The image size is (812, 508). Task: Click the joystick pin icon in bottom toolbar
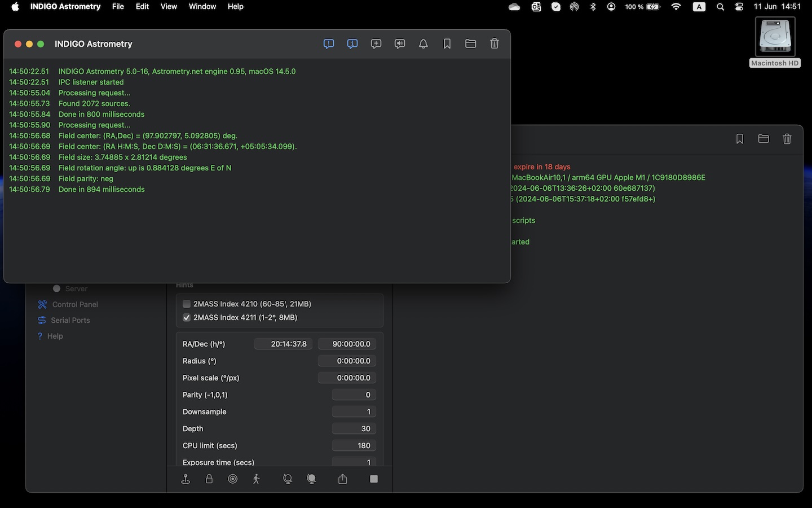point(186,479)
